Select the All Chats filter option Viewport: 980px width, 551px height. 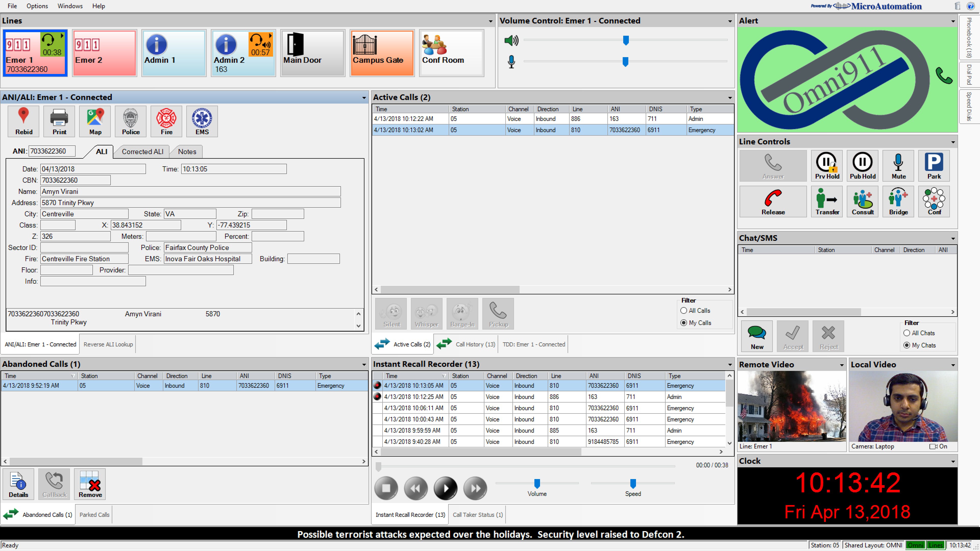point(907,333)
